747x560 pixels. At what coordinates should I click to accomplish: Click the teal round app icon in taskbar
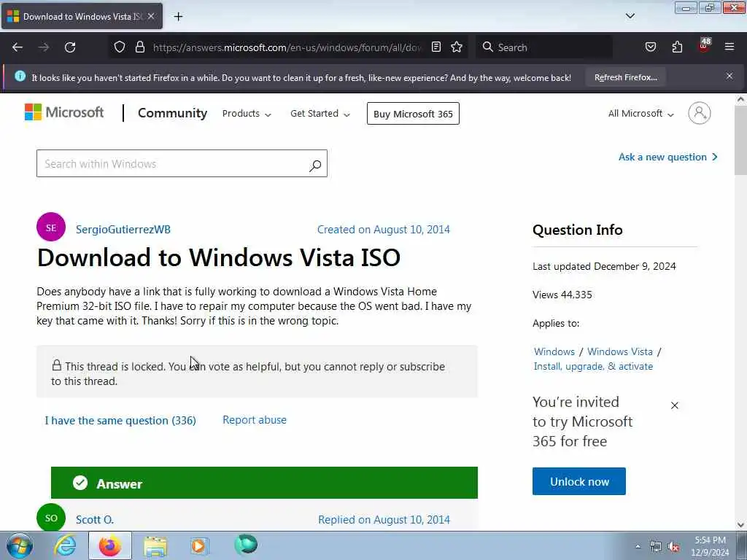tap(246, 545)
